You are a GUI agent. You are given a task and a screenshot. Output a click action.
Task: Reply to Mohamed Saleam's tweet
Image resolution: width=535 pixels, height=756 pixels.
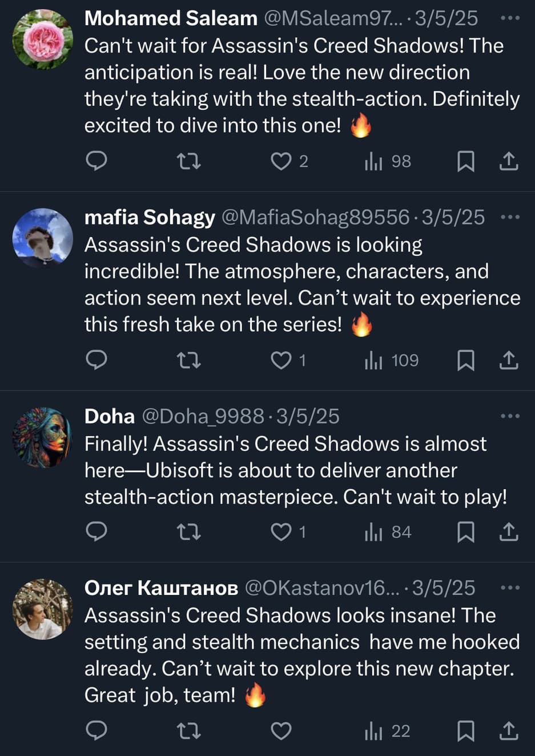tap(96, 162)
